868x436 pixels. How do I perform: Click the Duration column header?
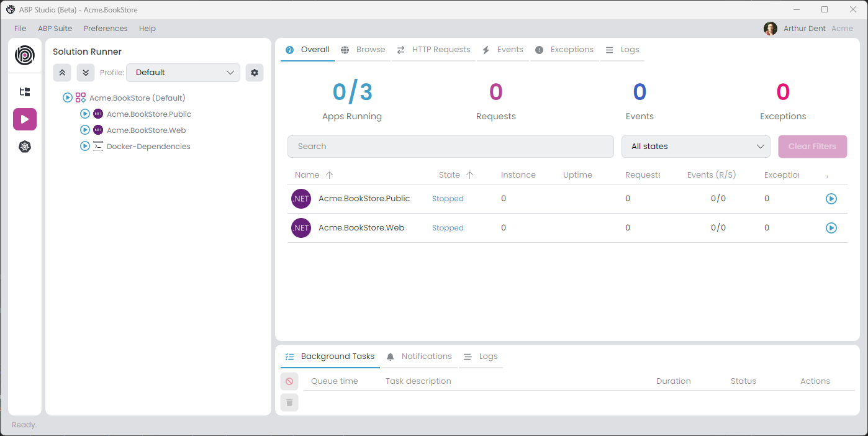tap(674, 381)
